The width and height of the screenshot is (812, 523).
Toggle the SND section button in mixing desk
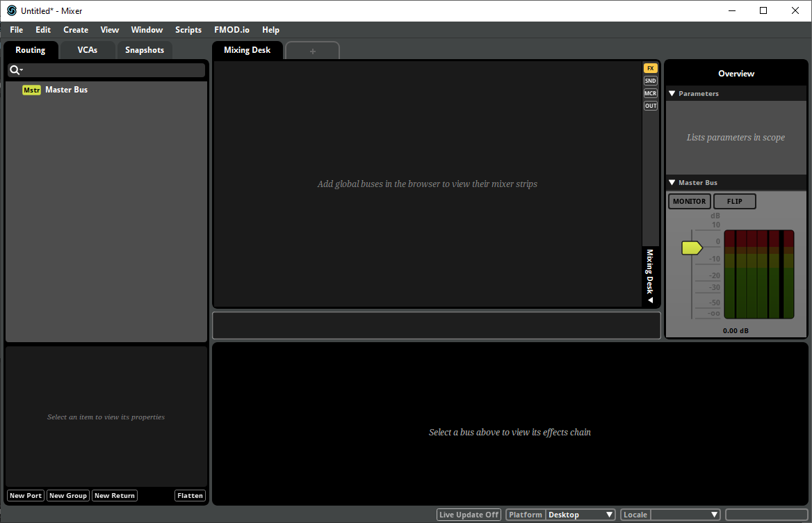click(x=651, y=81)
